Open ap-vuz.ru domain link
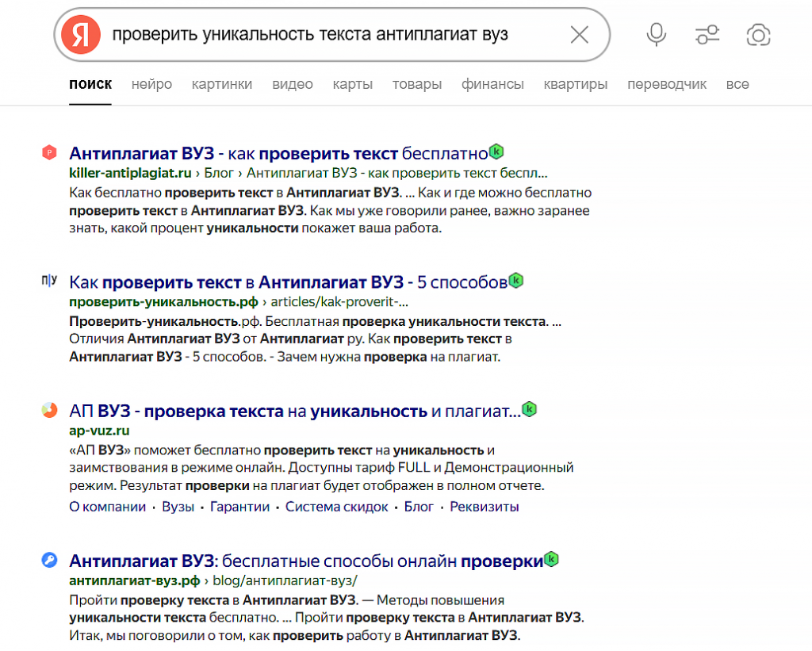 [x=99, y=431]
